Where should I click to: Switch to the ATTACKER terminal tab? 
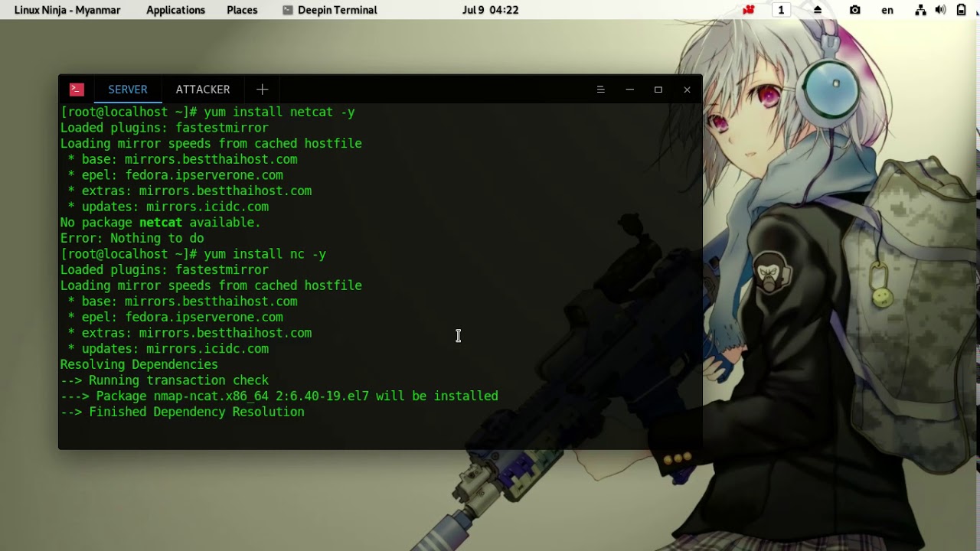[x=203, y=90]
